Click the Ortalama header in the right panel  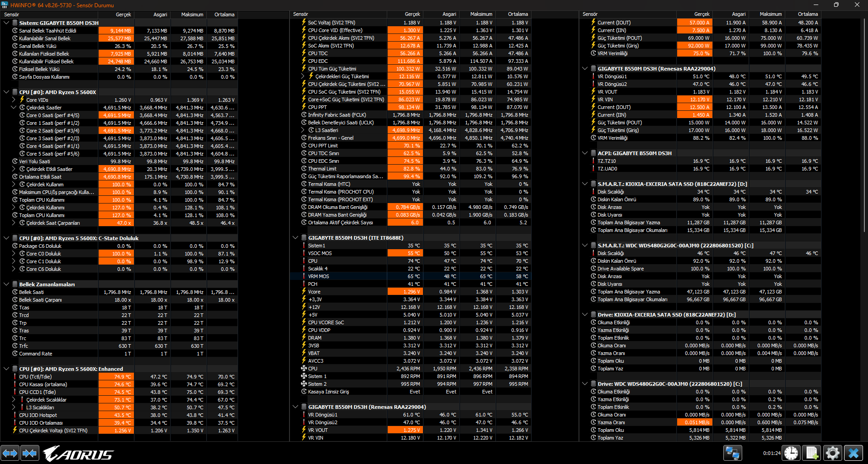coord(808,14)
